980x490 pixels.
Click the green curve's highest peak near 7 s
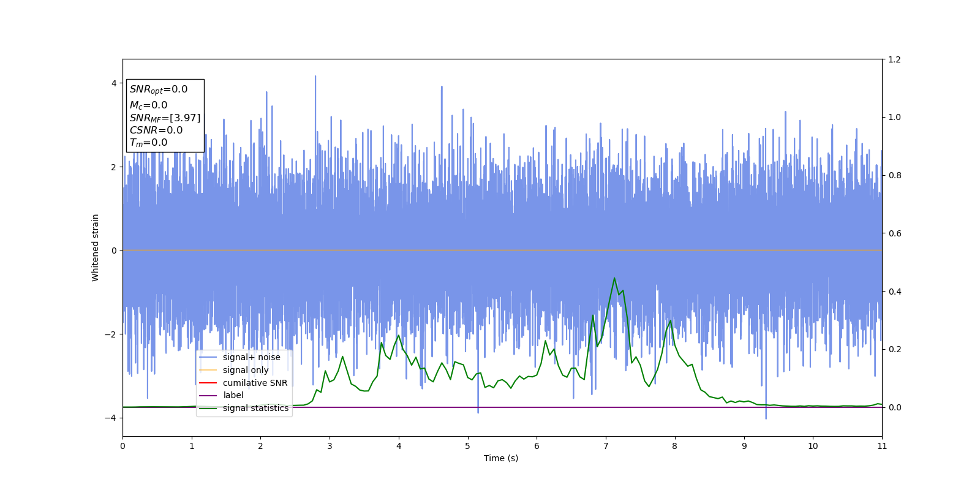614,278
